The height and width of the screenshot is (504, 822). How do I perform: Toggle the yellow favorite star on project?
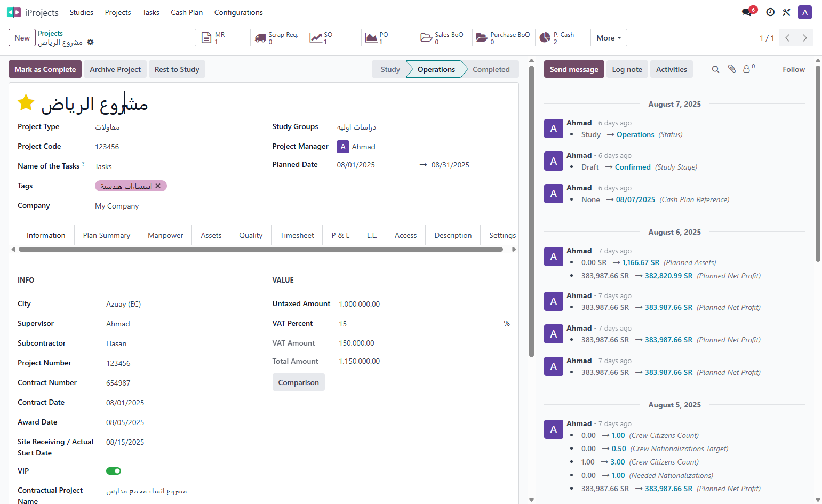coord(26,102)
